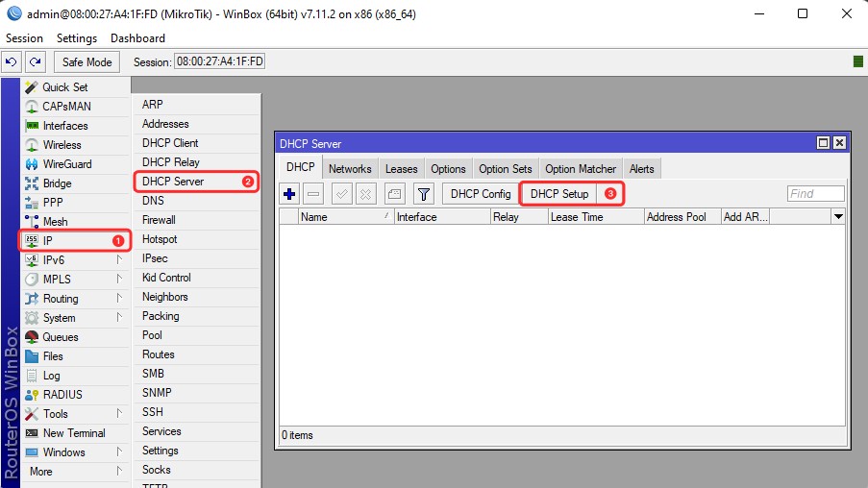The height and width of the screenshot is (488, 868).
Task: Select Firewall in the IP submenu
Action: click(159, 220)
